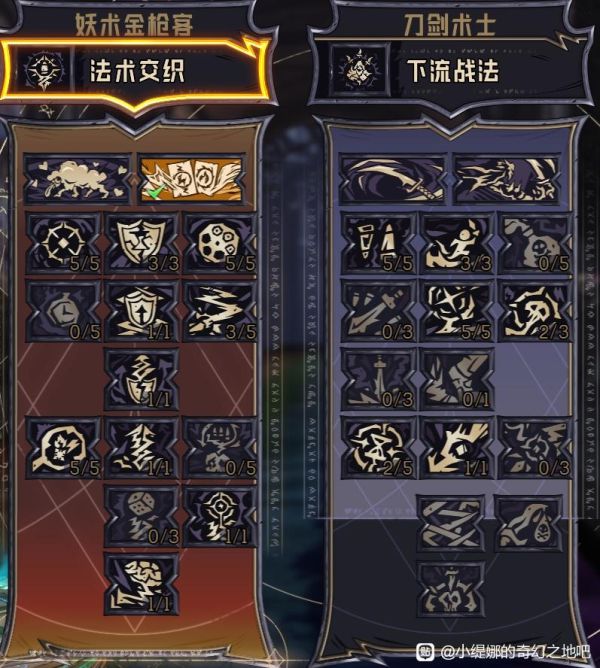The height and width of the screenshot is (668, 600).
Task: Click the skull poison bag skill 0/5
Action: 535,244
